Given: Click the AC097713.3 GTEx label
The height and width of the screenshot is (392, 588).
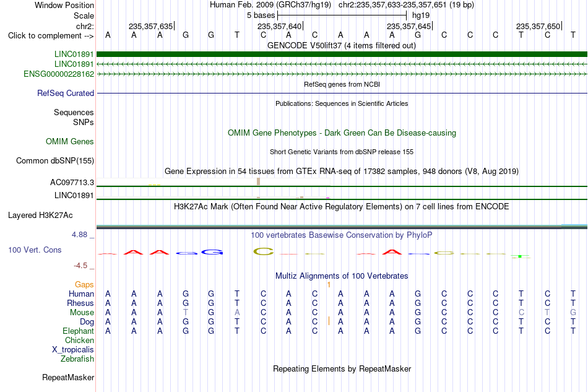Looking at the screenshot, I should (72, 183).
